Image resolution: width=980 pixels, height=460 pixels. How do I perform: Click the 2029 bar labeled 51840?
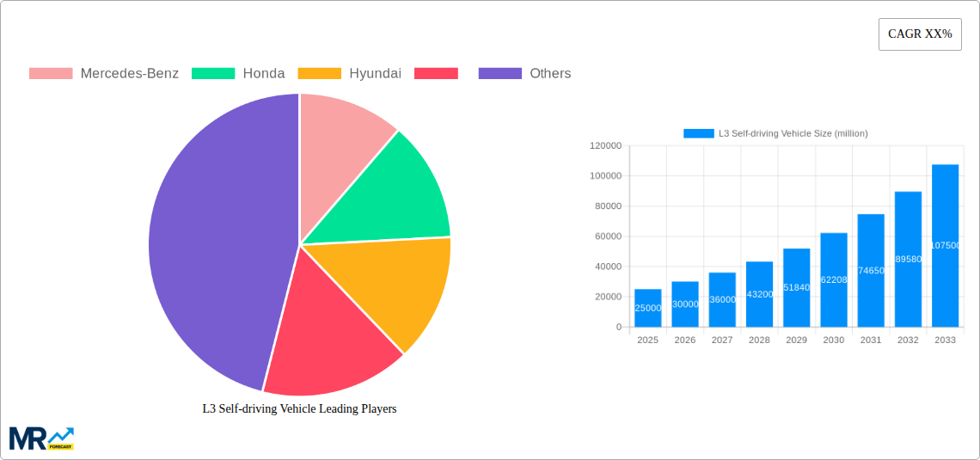click(796, 287)
